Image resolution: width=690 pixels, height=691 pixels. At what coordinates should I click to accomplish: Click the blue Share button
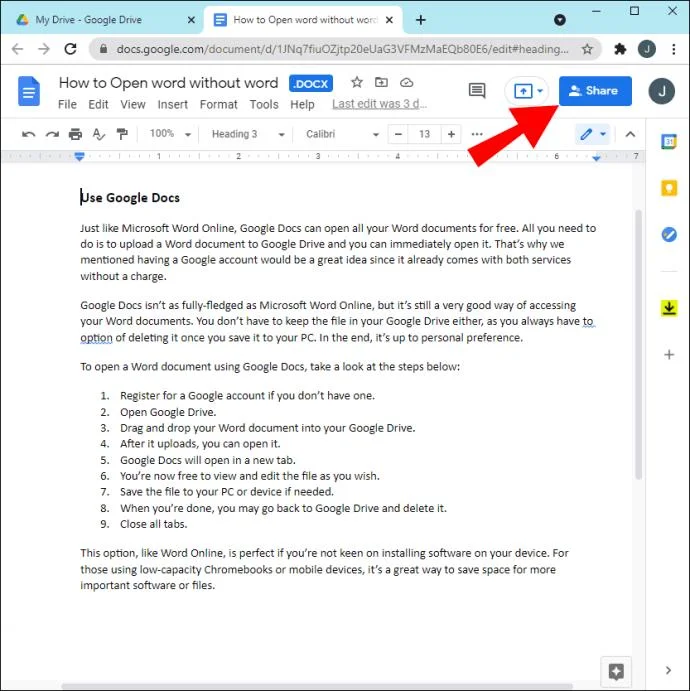[x=595, y=91]
